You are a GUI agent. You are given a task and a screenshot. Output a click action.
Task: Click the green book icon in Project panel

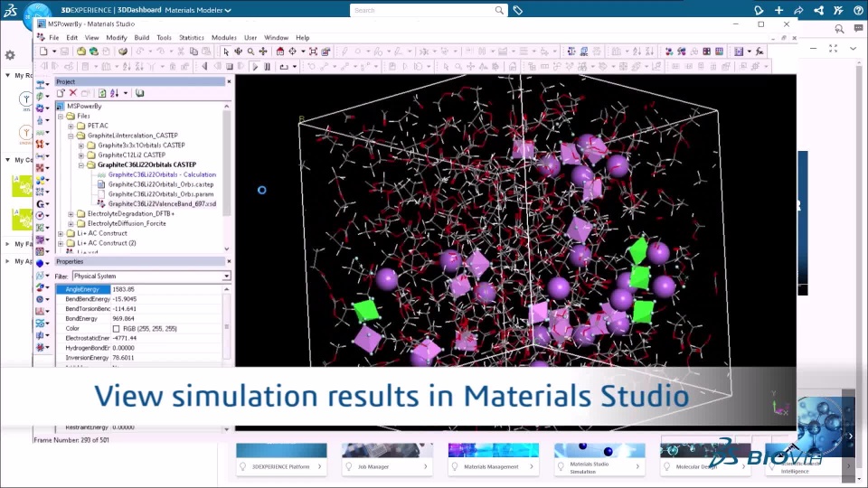pos(139,93)
